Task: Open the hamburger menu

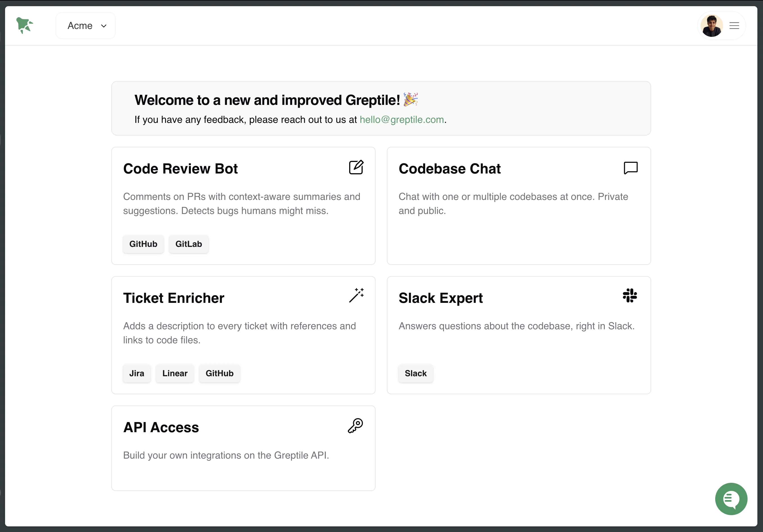Action: (x=734, y=25)
